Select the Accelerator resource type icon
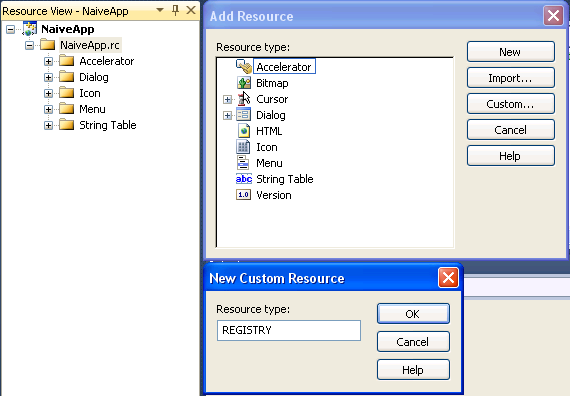Viewport: 570px width, 396px height. [x=244, y=67]
